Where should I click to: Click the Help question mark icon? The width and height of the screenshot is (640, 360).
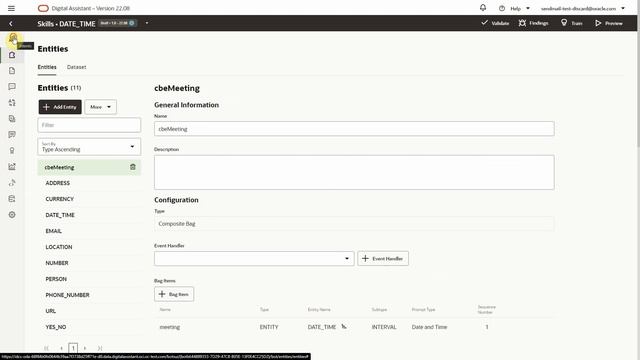(502, 8)
